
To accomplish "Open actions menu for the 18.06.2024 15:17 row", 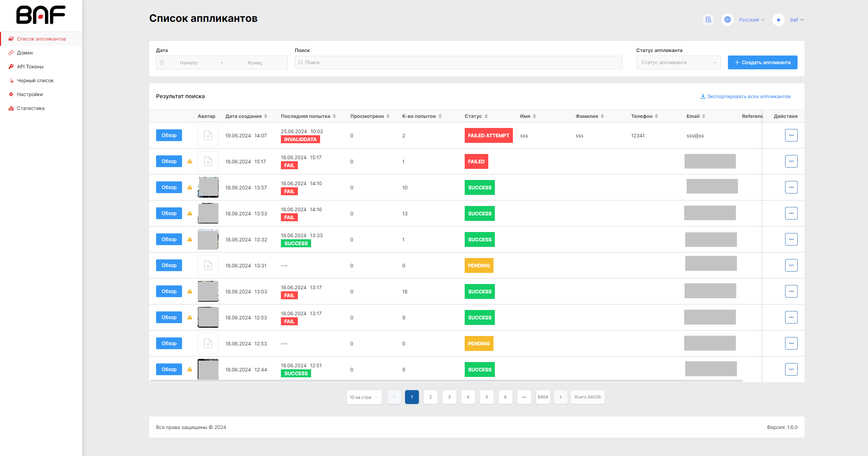I will click(x=791, y=161).
